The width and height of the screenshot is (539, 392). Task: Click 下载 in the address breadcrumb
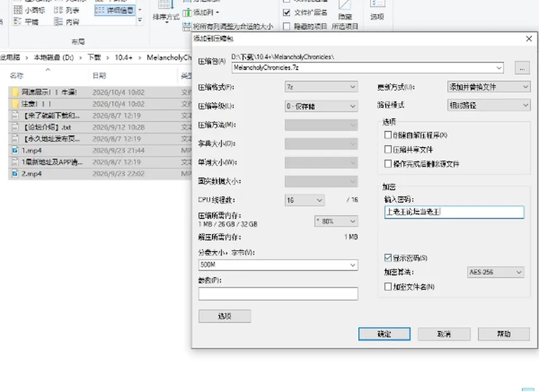coord(94,57)
